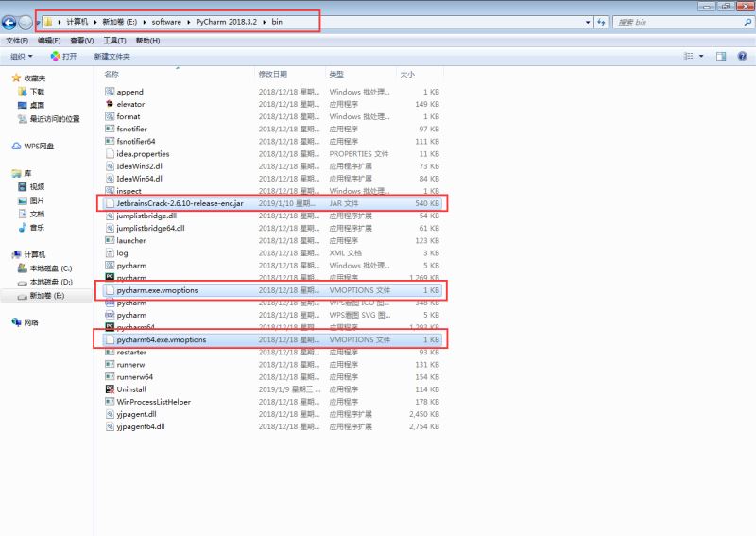
Task: Select the log XML file icon
Action: click(110, 252)
